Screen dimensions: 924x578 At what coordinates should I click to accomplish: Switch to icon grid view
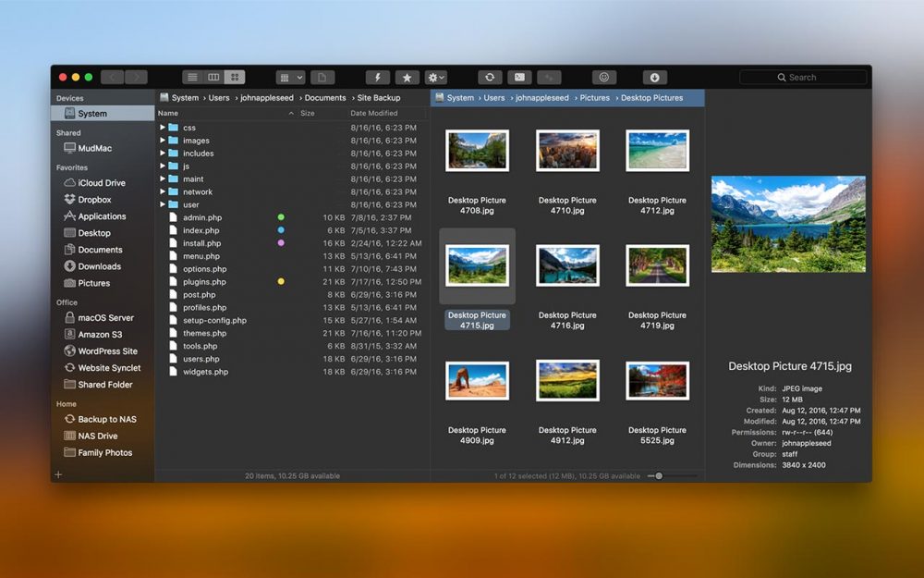(x=236, y=77)
